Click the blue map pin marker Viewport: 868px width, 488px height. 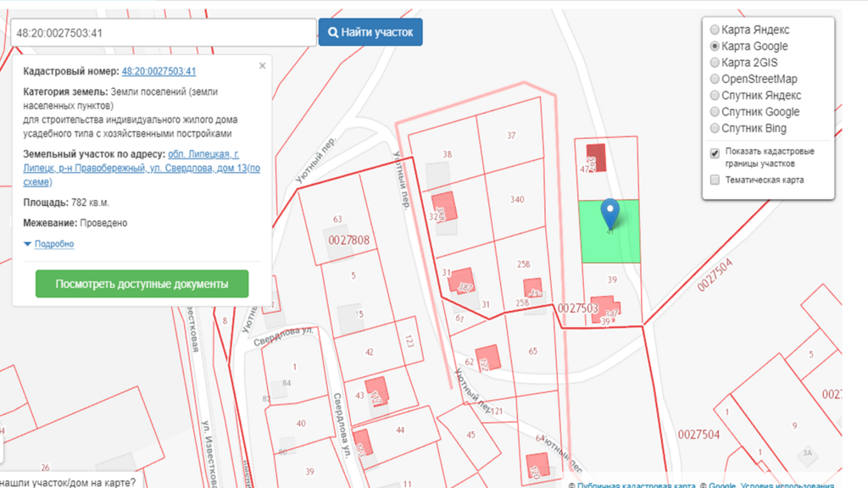point(609,213)
